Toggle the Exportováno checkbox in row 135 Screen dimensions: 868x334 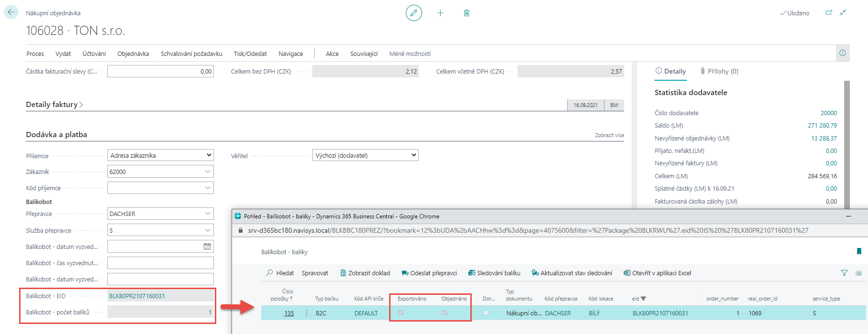[x=401, y=313]
